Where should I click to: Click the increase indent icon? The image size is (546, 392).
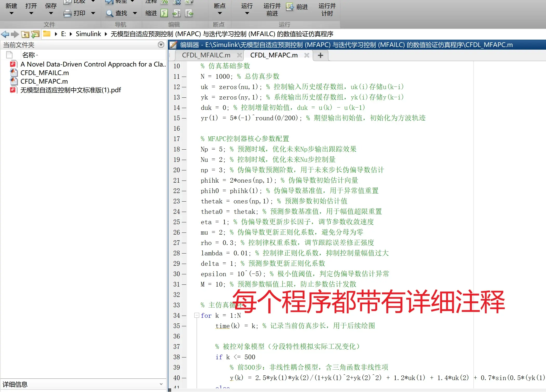[177, 13]
